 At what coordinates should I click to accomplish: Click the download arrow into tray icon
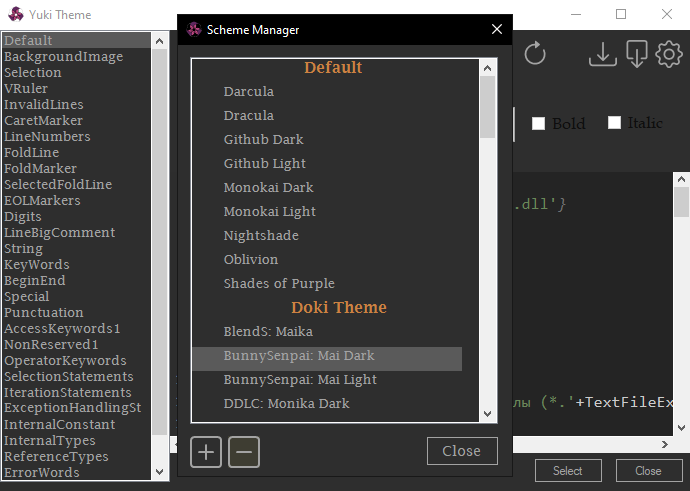point(602,54)
